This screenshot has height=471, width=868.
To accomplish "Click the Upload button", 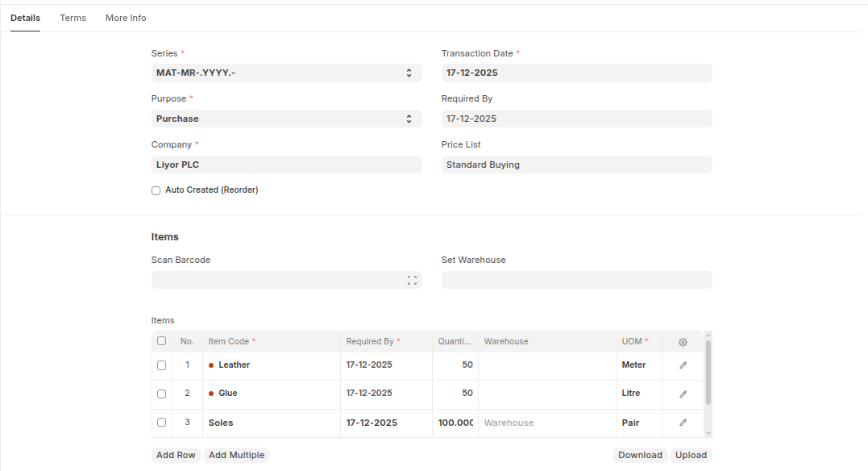I will (x=691, y=455).
